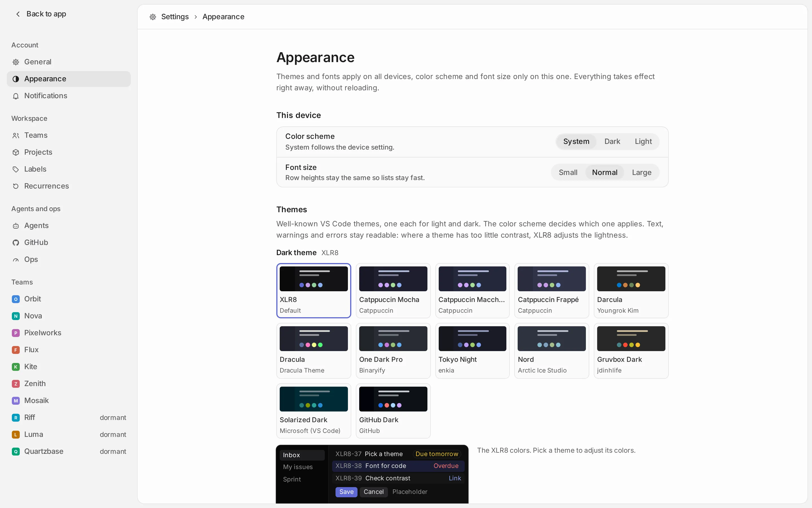This screenshot has width=812, height=508.
Task: Click the Labels tag icon
Action: pos(16,169)
